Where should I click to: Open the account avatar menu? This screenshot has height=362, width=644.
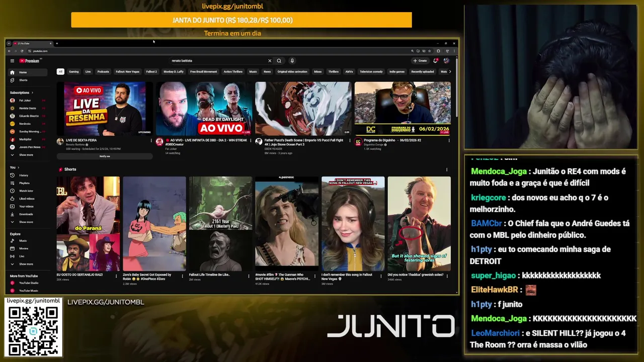pyautogui.click(x=446, y=61)
